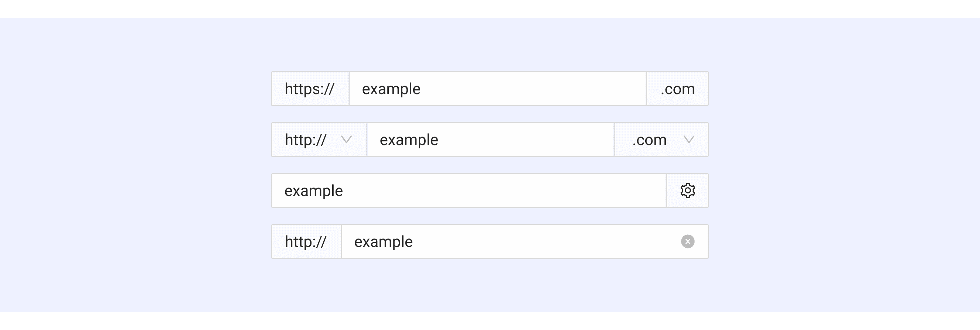This screenshot has height=330, width=980.
Task: Click the http:// prefix beside the clearable input
Action: [x=306, y=241]
